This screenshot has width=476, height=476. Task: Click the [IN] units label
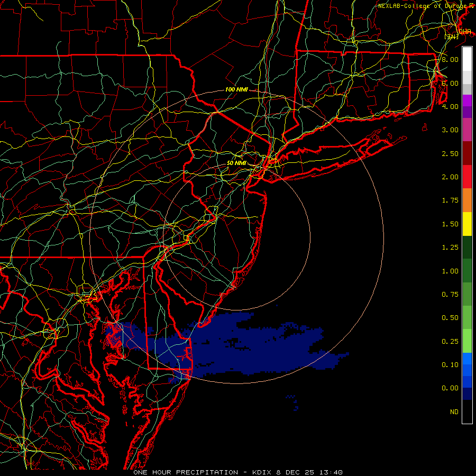click(451, 36)
